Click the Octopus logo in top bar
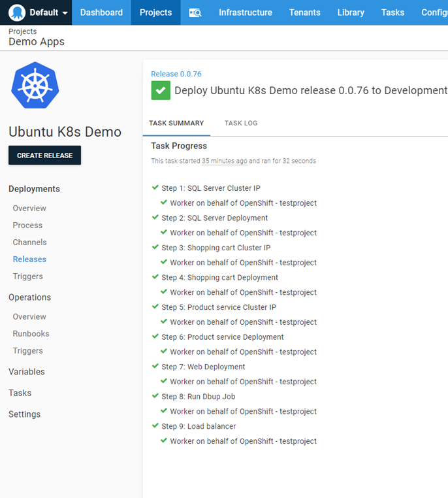The width and height of the screenshot is (448, 498). [17, 12]
